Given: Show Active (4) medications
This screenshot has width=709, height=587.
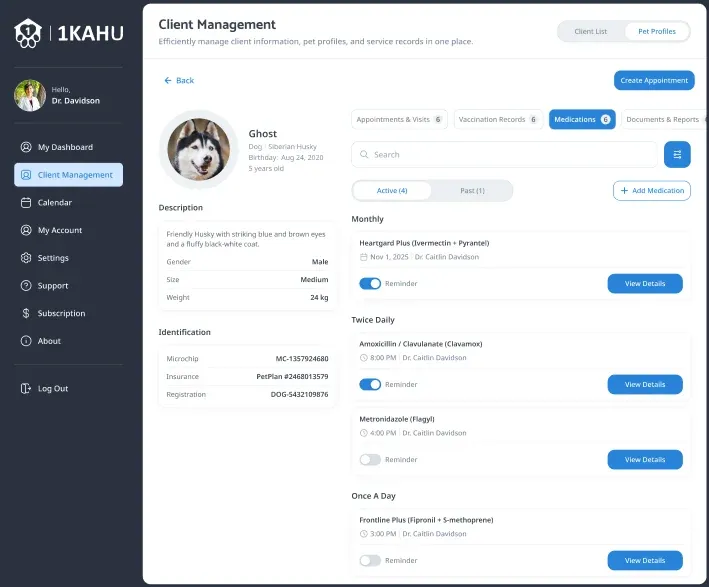Looking at the screenshot, I should [392, 191].
